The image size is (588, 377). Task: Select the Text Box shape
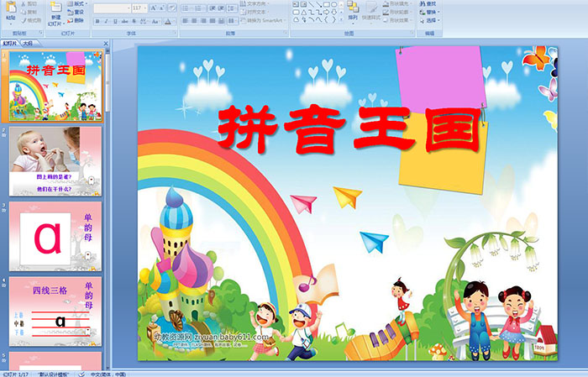pyautogui.click(x=297, y=4)
